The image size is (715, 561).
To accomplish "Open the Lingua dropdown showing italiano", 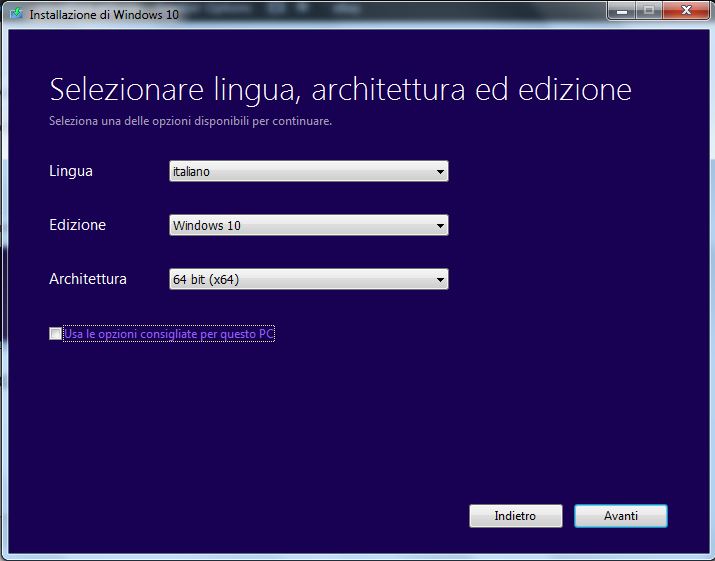I will click(x=309, y=171).
